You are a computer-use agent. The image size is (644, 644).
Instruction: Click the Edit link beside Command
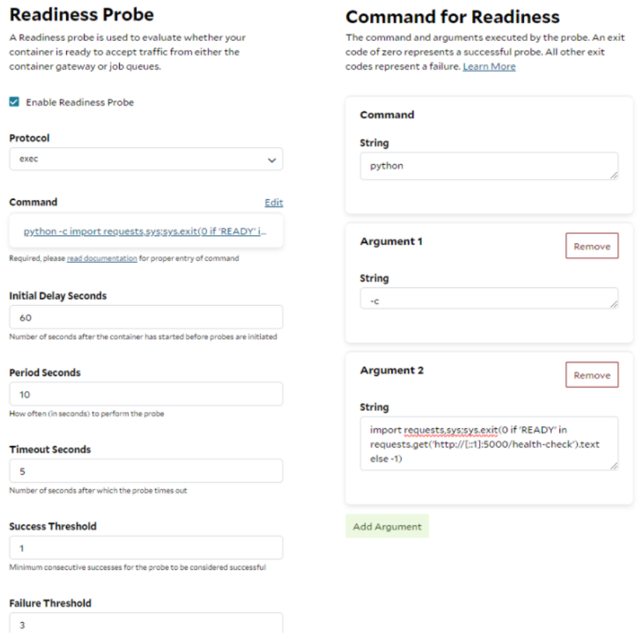(x=273, y=202)
